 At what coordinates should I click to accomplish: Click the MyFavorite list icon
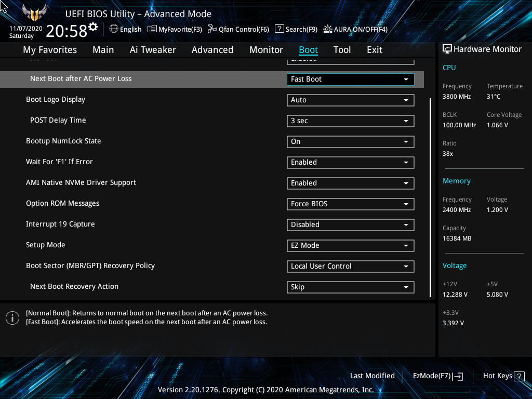coord(152,29)
